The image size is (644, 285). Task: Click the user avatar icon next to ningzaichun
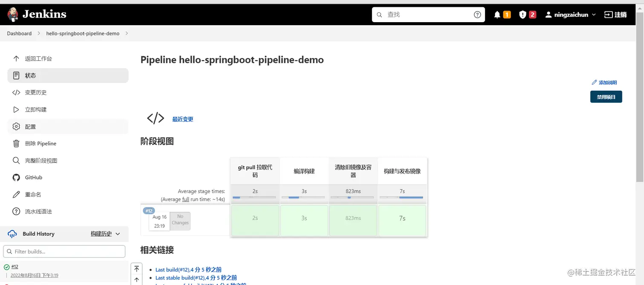pos(549,14)
